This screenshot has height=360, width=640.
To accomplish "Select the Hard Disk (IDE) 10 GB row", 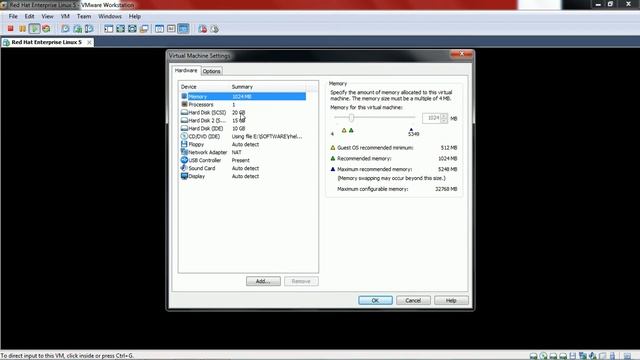I will click(x=243, y=128).
